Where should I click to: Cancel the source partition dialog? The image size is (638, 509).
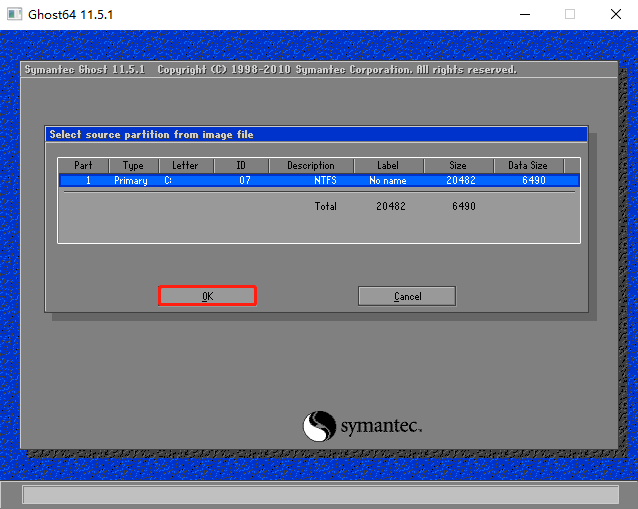click(407, 296)
